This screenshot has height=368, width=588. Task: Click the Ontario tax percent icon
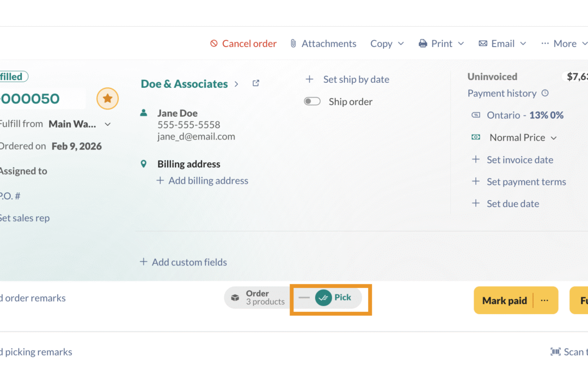click(x=476, y=115)
